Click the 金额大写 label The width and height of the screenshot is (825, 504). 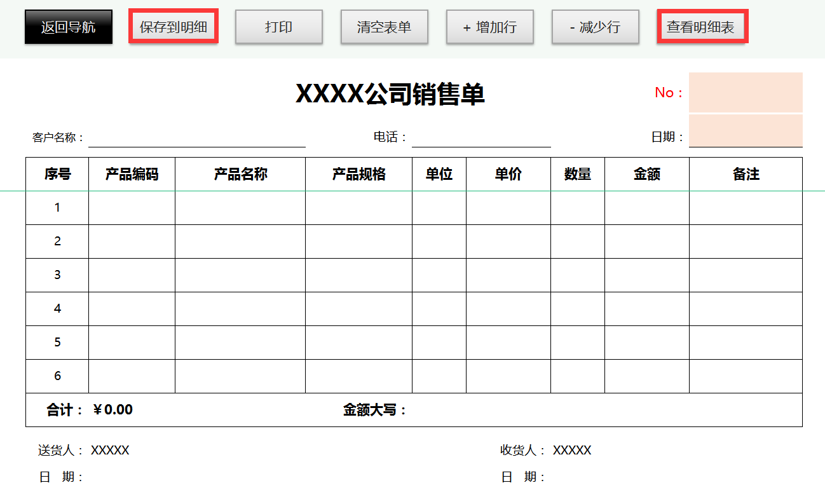point(375,410)
